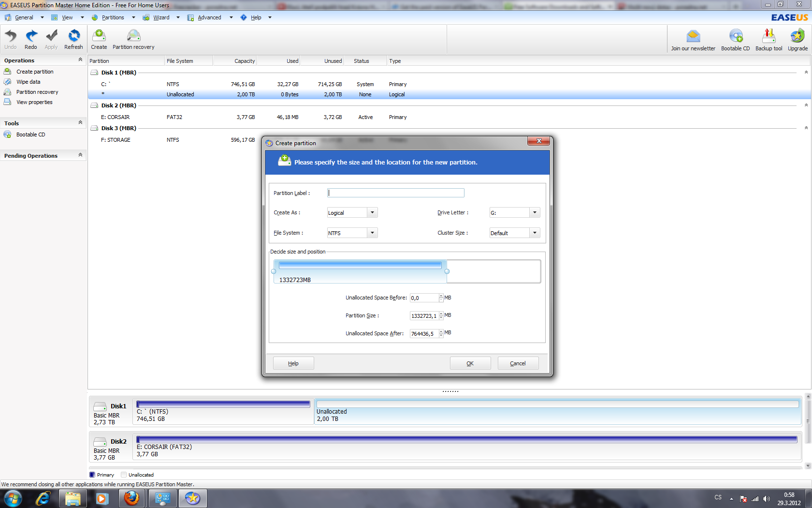
Task: Collapse the Tools panel section
Action: click(x=80, y=123)
